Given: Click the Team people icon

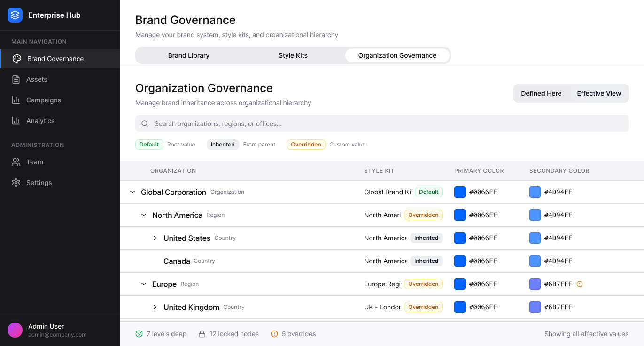Looking at the screenshot, I should click(x=16, y=162).
